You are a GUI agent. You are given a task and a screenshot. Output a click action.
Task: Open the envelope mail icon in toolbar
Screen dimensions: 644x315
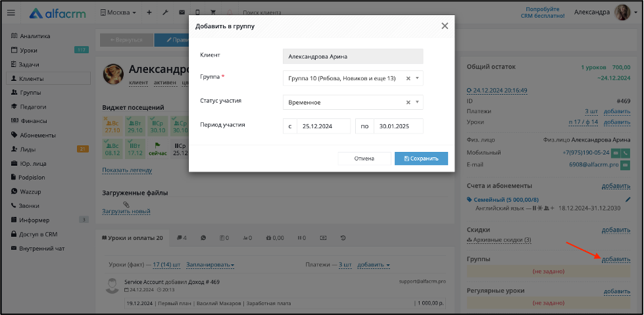(x=182, y=12)
